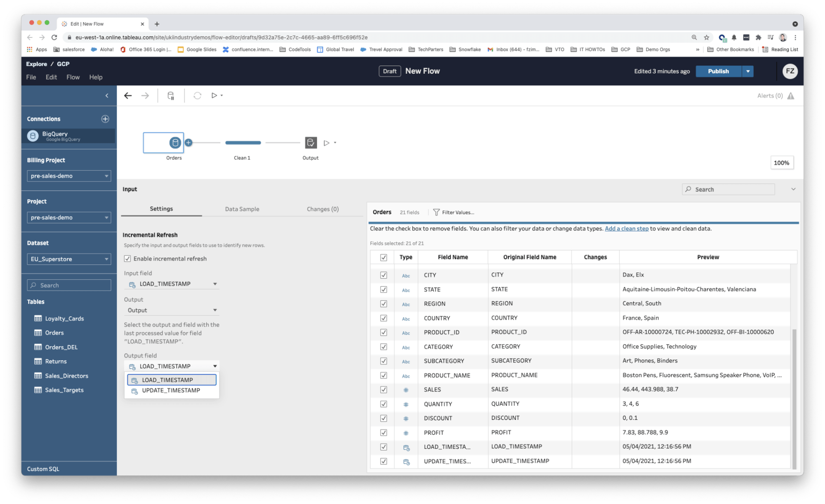Click the Add a clean step link
The height and width of the screenshot is (504, 825).
(627, 228)
